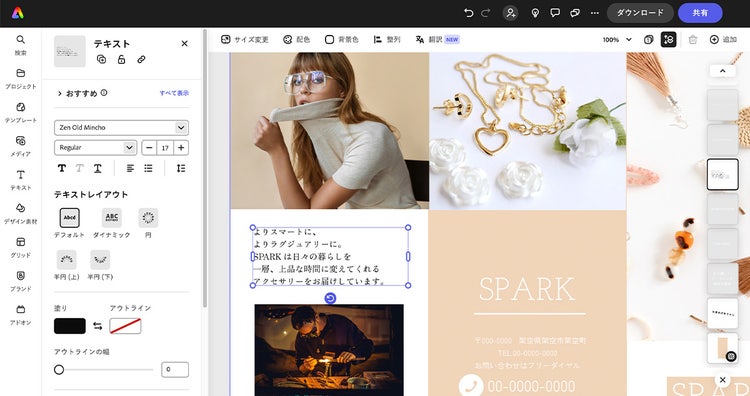Increase font size with plus button
Viewport: 750px width, 396px height.
(181, 148)
